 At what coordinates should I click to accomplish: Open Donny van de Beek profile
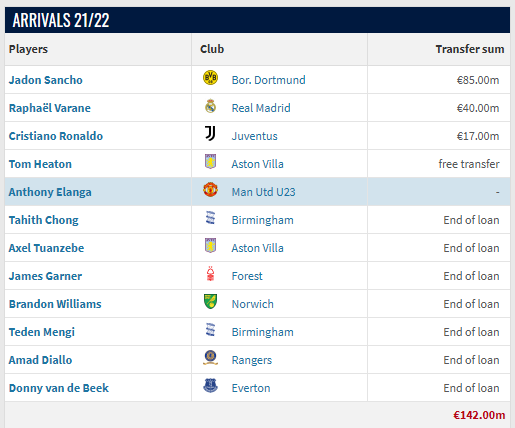click(59, 388)
